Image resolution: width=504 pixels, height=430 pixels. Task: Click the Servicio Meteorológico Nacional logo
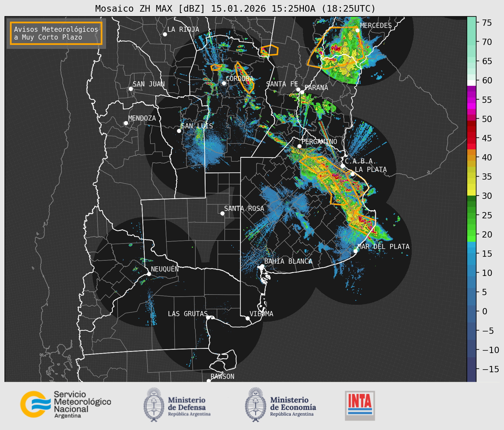coord(65,404)
